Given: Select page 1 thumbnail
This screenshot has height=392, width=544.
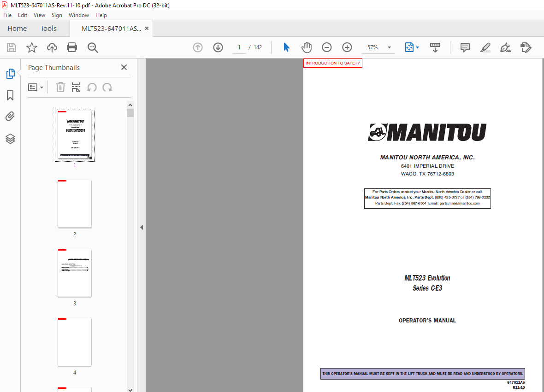Looking at the screenshot, I should [75, 135].
